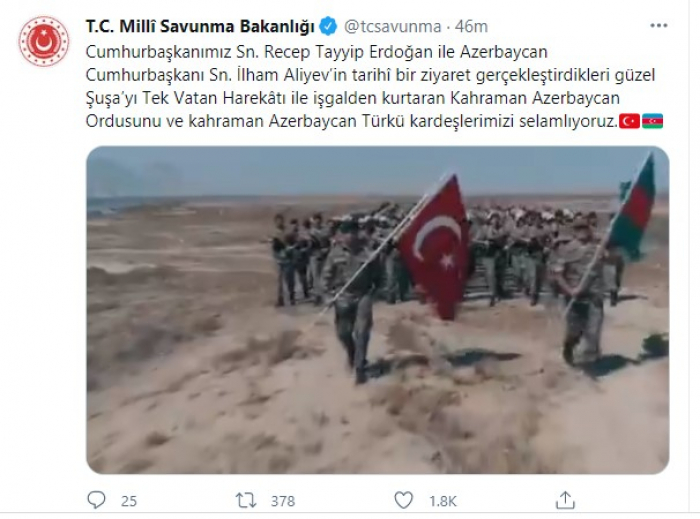View the 25 replies count
This screenshot has width=700, height=519.
click(129, 501)
